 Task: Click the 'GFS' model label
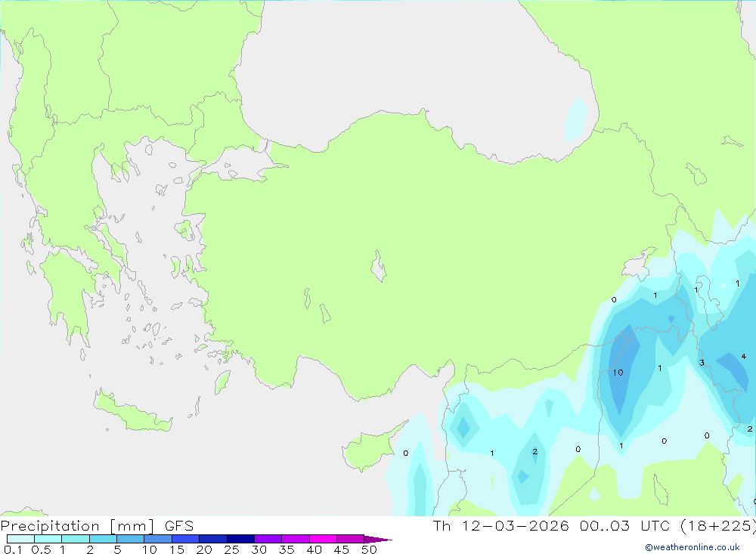(x=179, y=525)
